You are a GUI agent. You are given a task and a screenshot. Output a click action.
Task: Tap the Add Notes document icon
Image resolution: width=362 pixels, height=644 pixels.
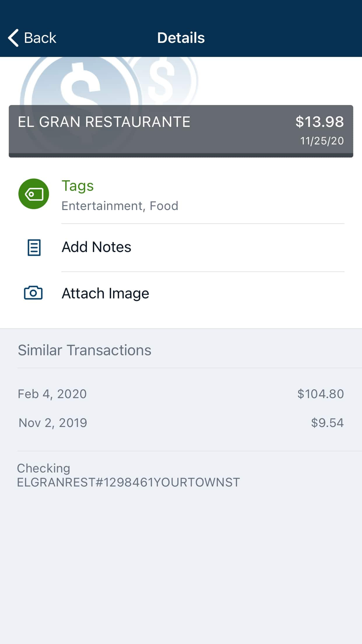[34, 247]
